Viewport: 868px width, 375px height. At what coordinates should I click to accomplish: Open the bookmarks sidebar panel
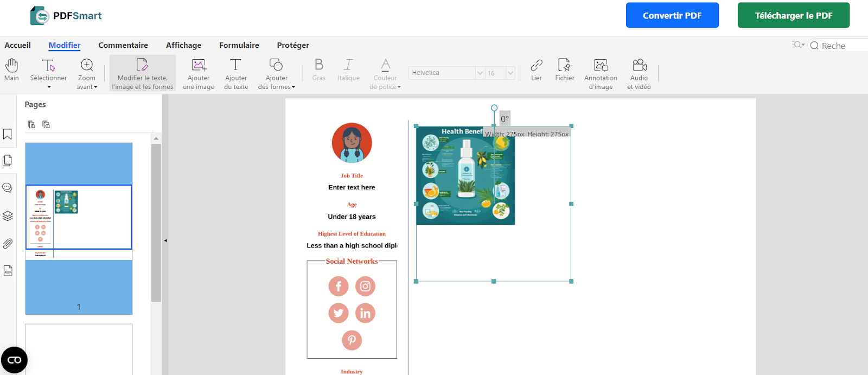pyautogui.click(x=8, y=134)
